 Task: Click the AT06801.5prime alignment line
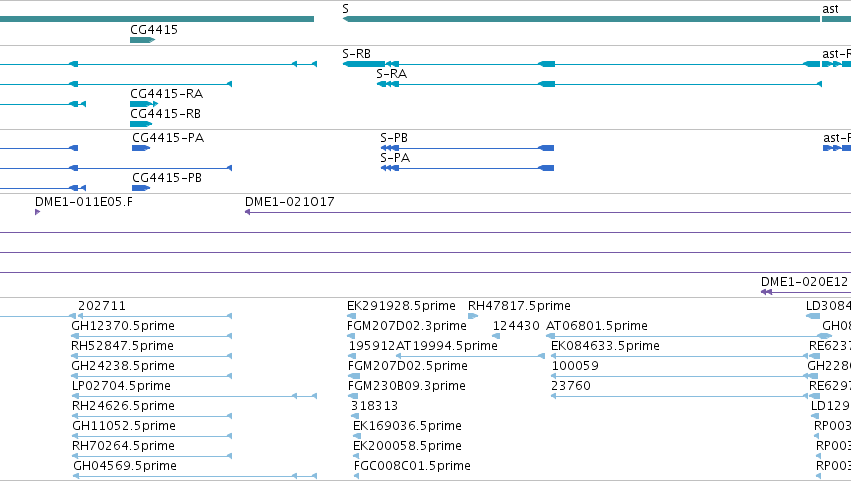[x=688, y=336]
